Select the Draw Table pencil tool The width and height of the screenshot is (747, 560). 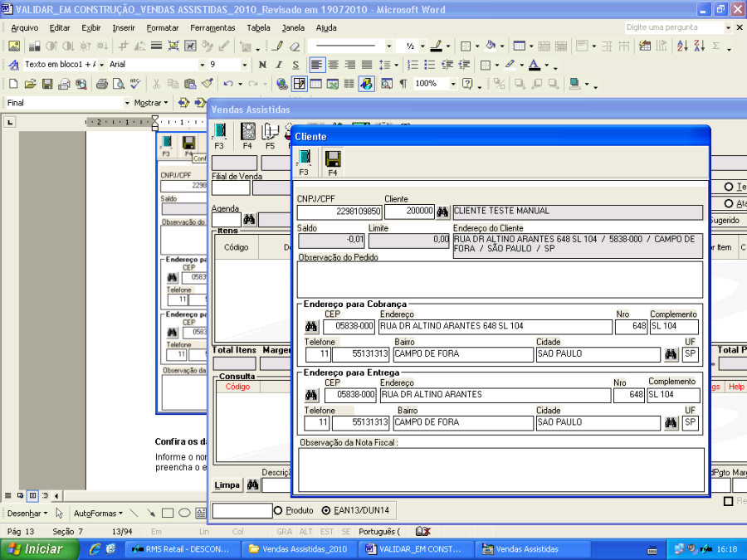click(x=277, y=46)
